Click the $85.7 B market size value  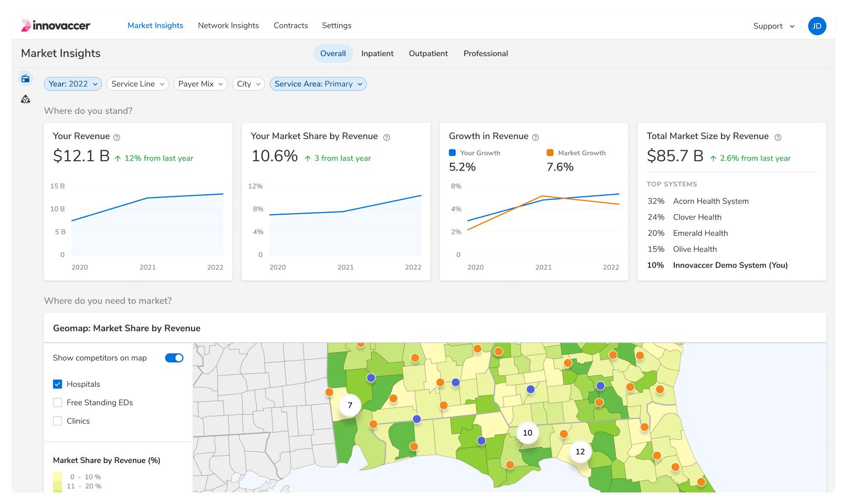tap(675, 156)
